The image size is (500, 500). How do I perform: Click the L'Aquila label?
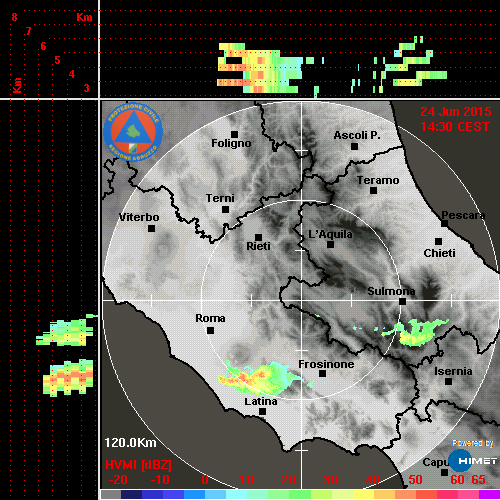tap(330, 234)
